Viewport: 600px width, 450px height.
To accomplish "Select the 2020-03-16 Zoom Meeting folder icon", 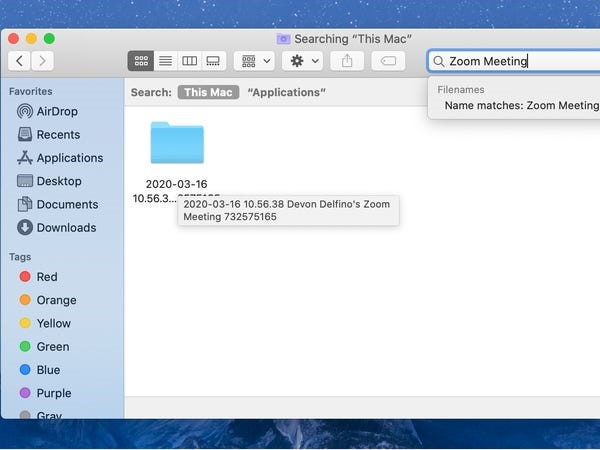I will (x=177, y=143).
